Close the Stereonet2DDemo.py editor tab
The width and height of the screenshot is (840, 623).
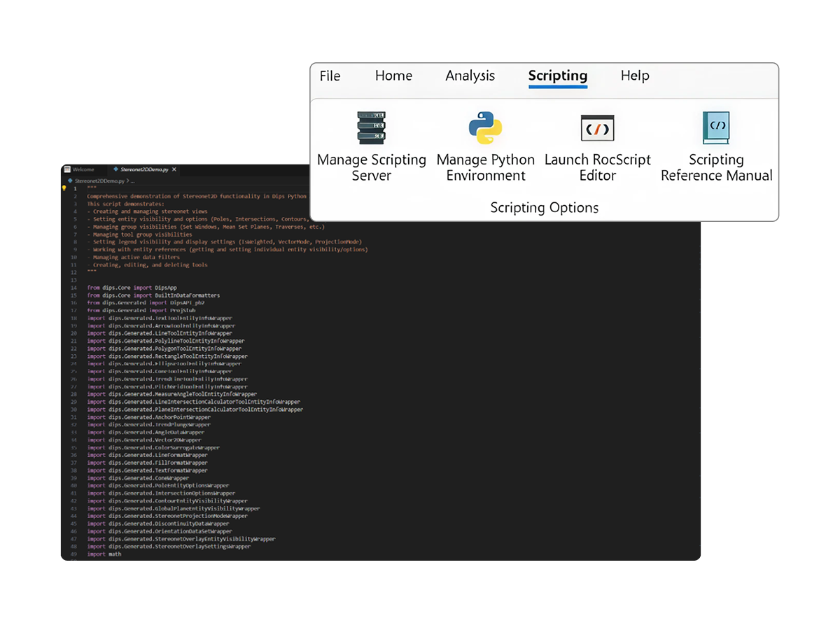[174, 169]
